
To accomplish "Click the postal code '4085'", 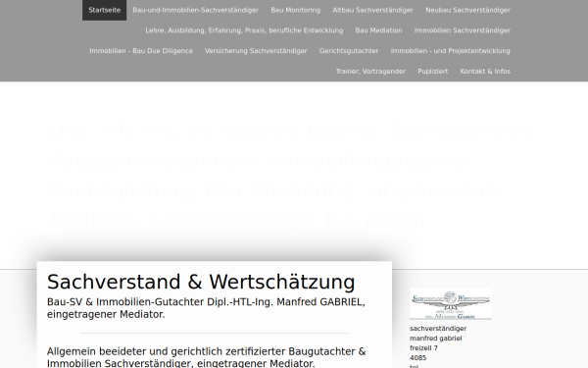I will click(x=418, y=358).
